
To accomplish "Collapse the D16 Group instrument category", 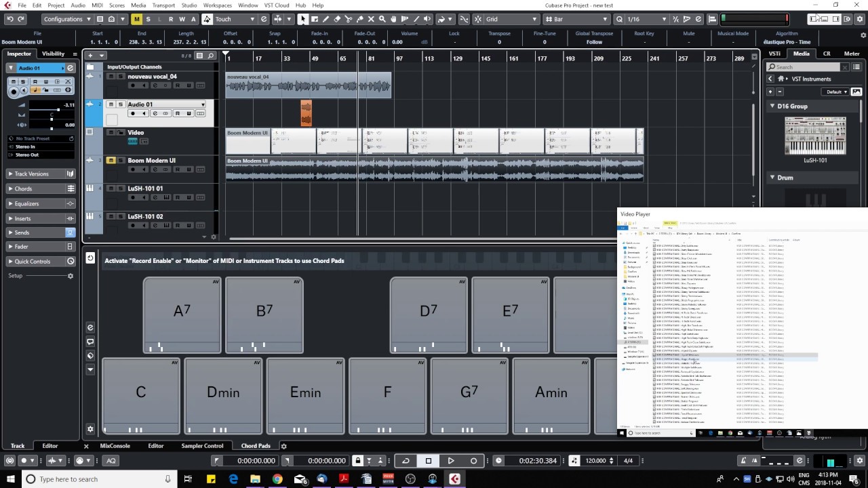I will coord(772,106).
